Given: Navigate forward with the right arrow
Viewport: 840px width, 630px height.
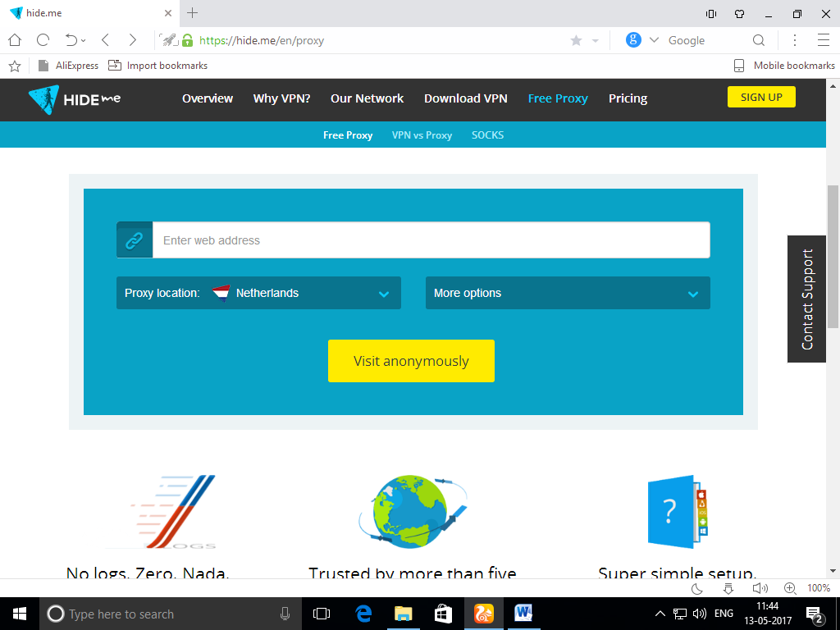Looking at the screenshot, I should [x=132, y=40].
